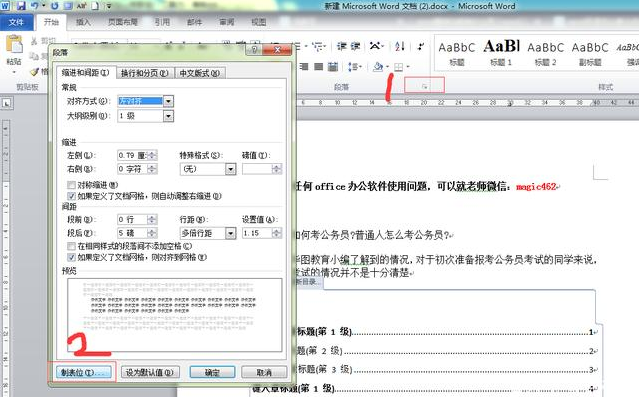The width and height of the screenshot is (640, 397).
Task: Click the spelling check icon in quick access toolbar
Action: click(x=81, y=6)
